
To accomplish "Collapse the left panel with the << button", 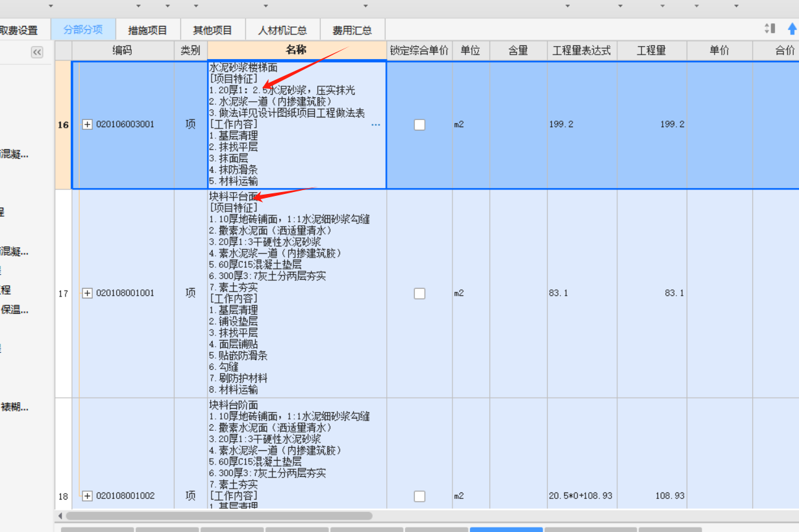I will pos(37,53).
